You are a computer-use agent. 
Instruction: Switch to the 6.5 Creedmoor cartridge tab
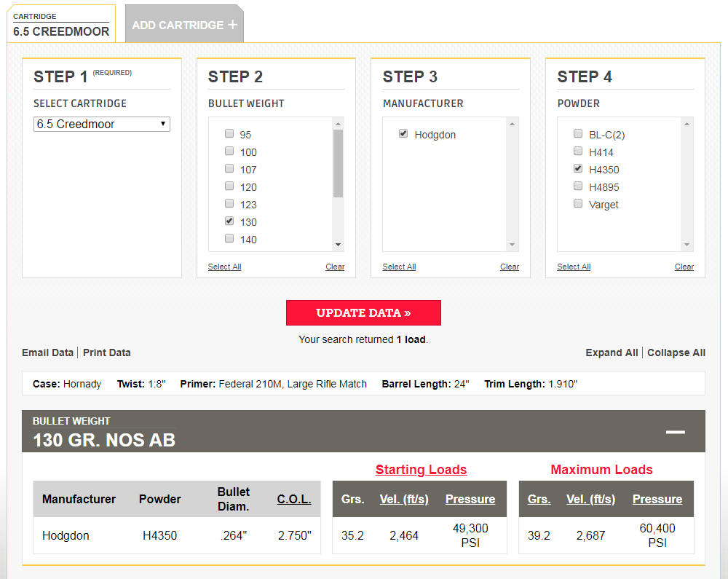(x=61, y=25)
